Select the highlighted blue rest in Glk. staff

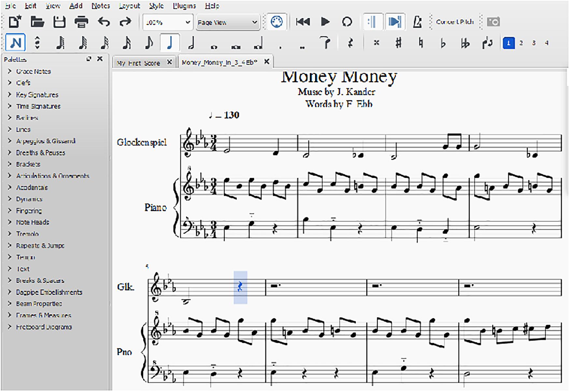[240, 287]
